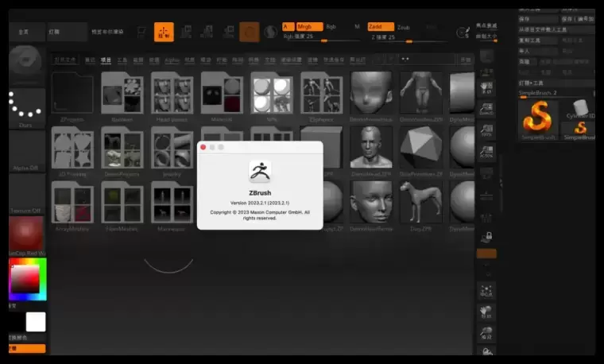Select the white main color swatch

[x=36, y=322]
